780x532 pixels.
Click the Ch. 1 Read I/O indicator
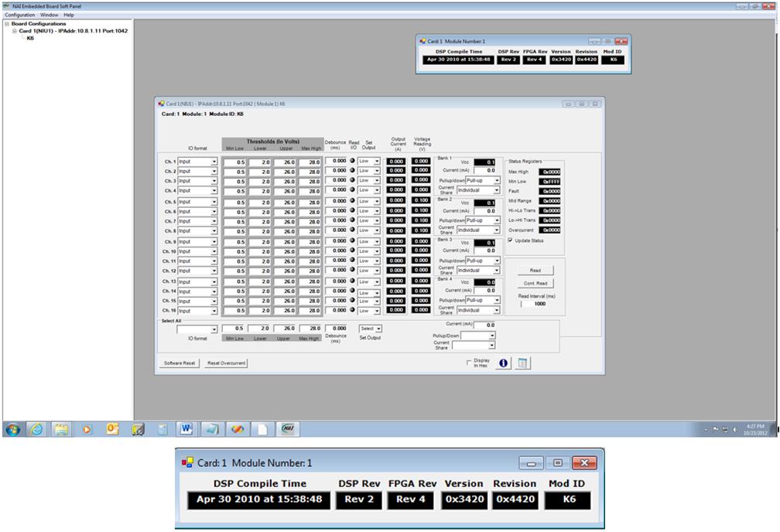pos(353,161)
